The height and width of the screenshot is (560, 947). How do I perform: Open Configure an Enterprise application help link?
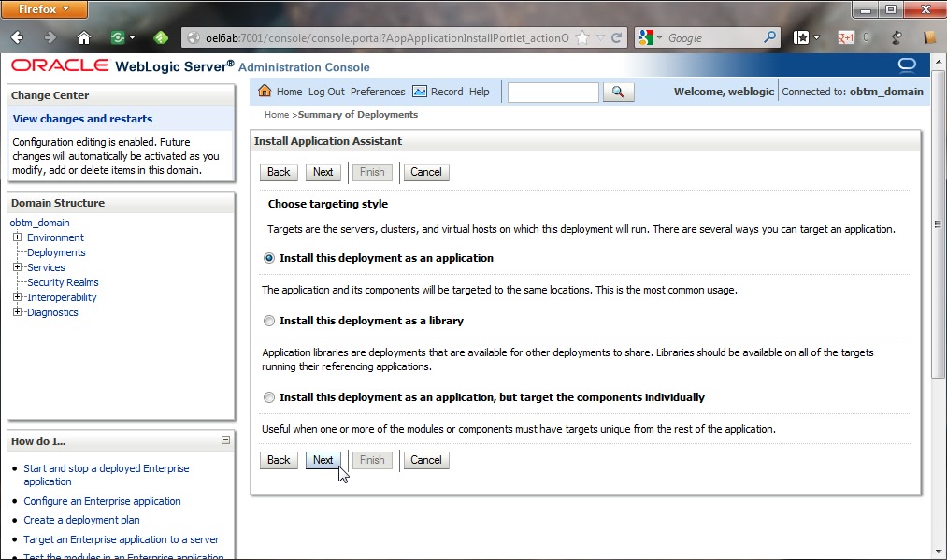point(102,501)
